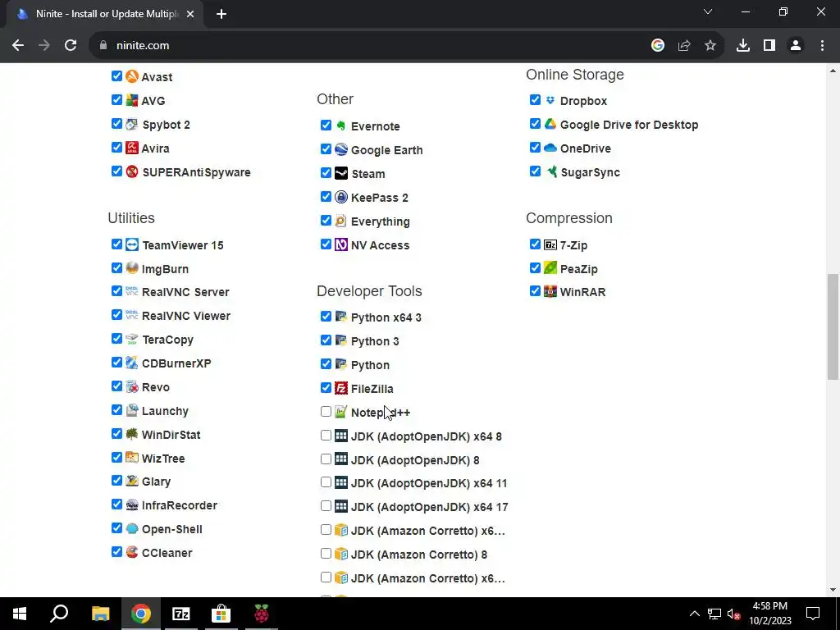Check the Notepad++ checkbox
Viewport: 840px width, 630px height.
(x=326, y=412)
